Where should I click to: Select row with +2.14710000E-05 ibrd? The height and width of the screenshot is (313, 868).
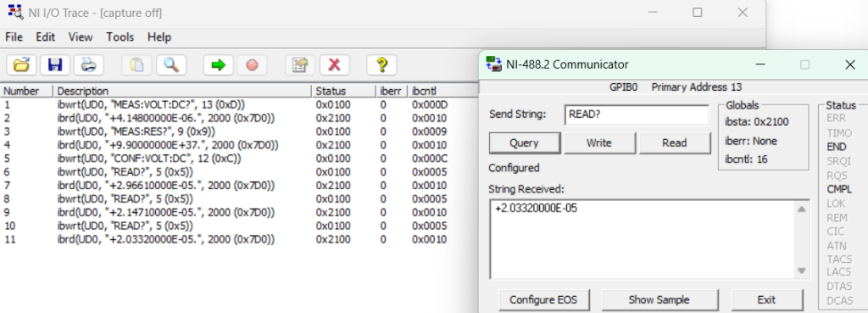coord(238,213)
